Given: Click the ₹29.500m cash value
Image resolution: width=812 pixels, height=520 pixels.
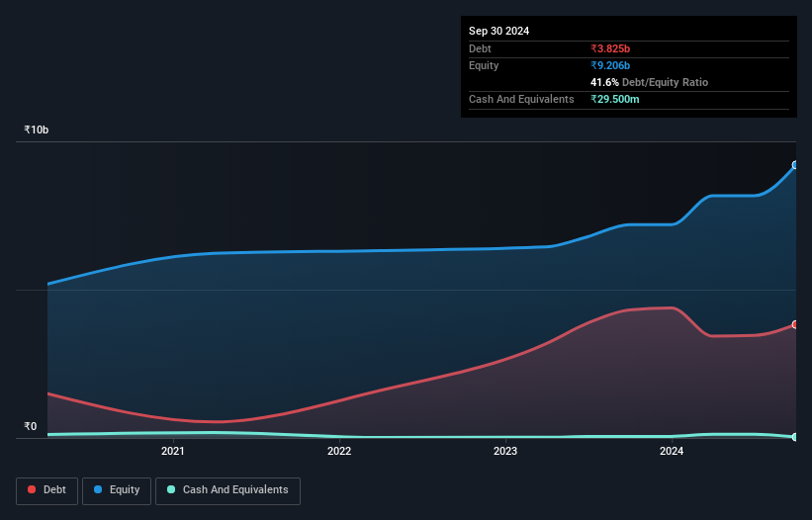Looking at the screenshot, I should [x=615, y=99].
